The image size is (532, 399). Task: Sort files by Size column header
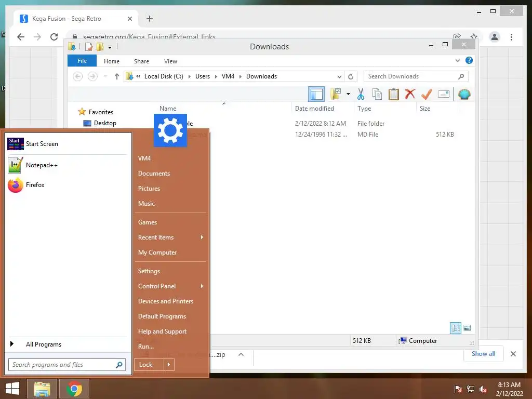(425, 109)
